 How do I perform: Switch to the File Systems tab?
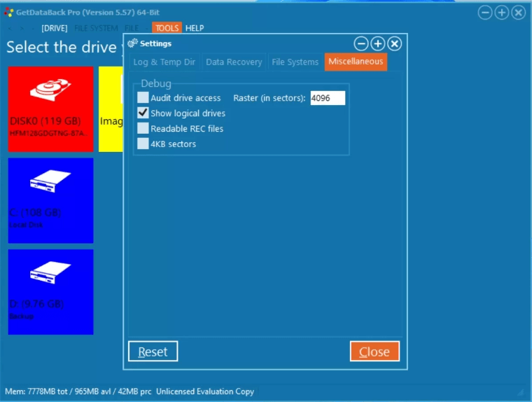click(295, 62)
